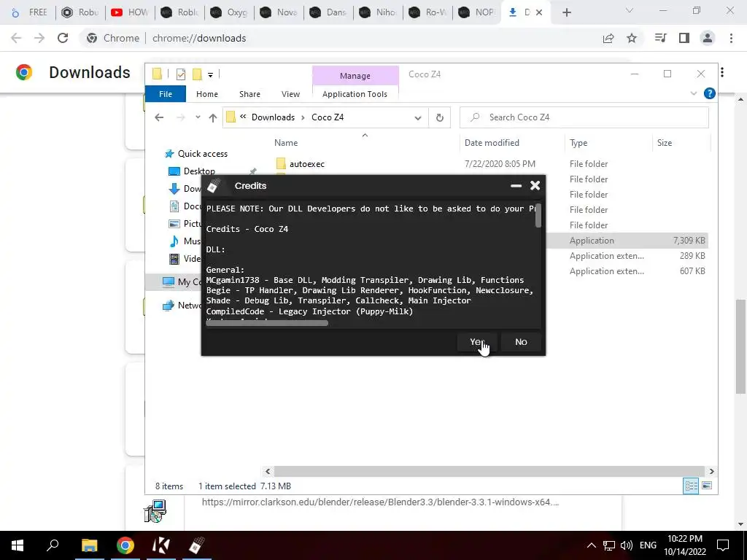The width and height of the screenshot is (747, 560).
Task: Open Chrome share page icon
Action: [608, 38]
